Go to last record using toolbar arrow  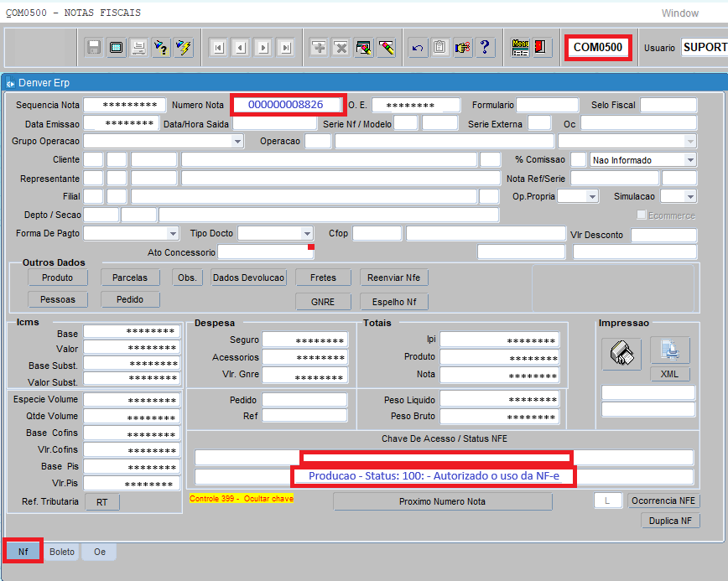click(285, 48)
